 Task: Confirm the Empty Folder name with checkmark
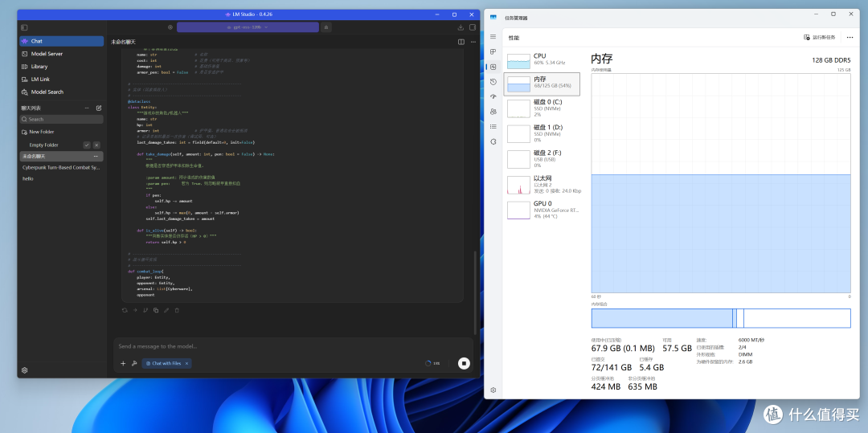pyautogui.click(x=87, y=145)
